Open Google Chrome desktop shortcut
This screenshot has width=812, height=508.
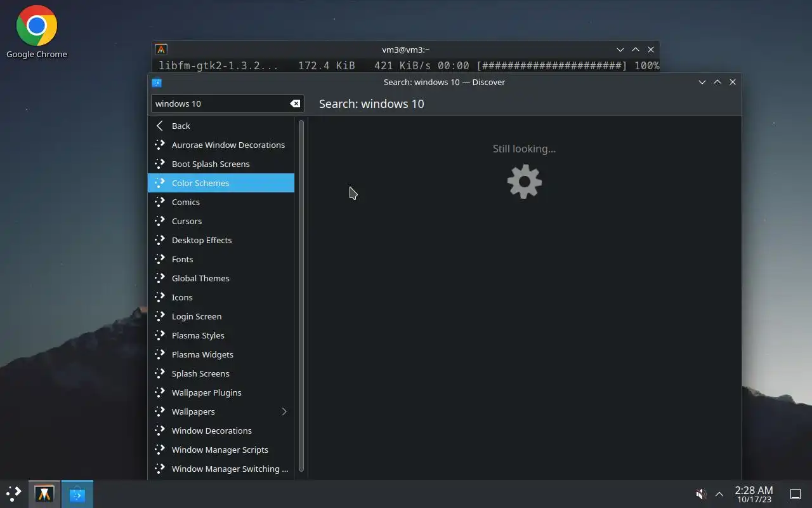click(x=37, y=32)
